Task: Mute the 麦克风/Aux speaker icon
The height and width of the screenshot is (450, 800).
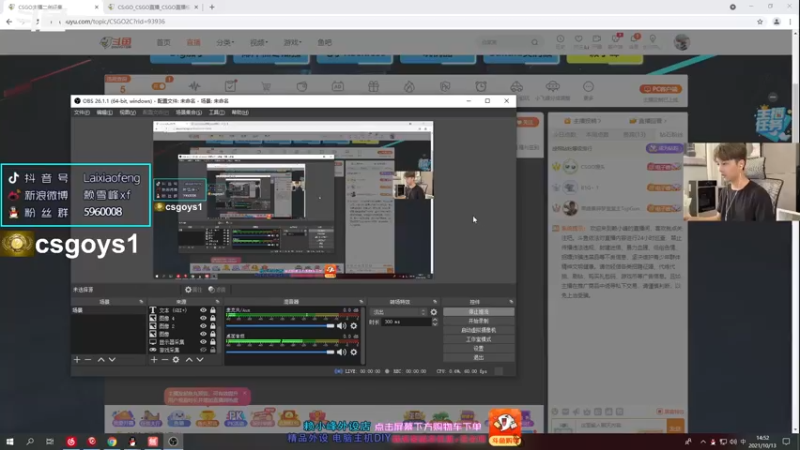Action: pos(341,326)
